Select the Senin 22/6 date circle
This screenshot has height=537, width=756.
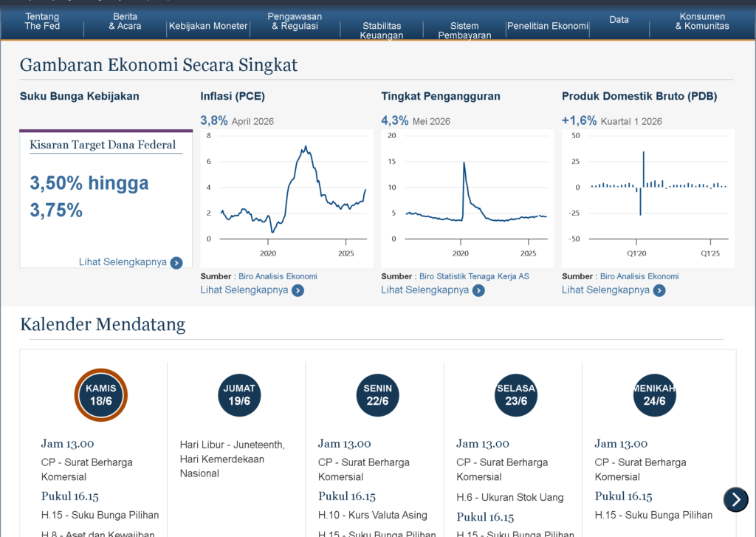tap(377, 395)
